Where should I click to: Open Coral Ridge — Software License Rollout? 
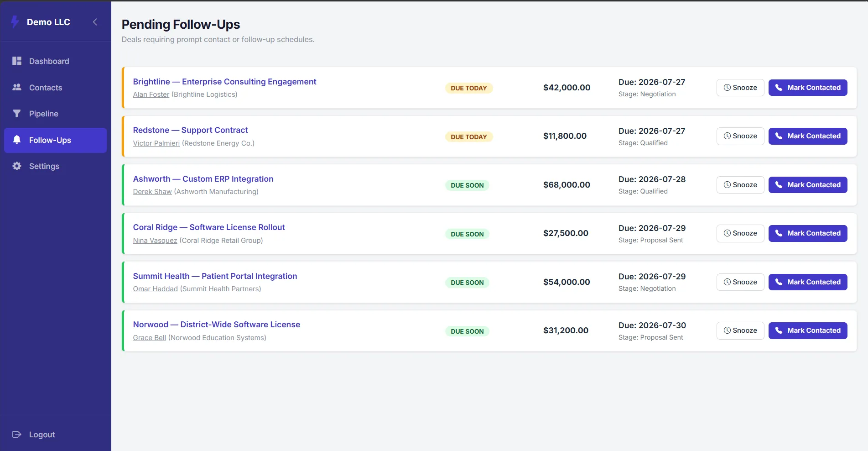pyautogui.click(x=209, y=227)
